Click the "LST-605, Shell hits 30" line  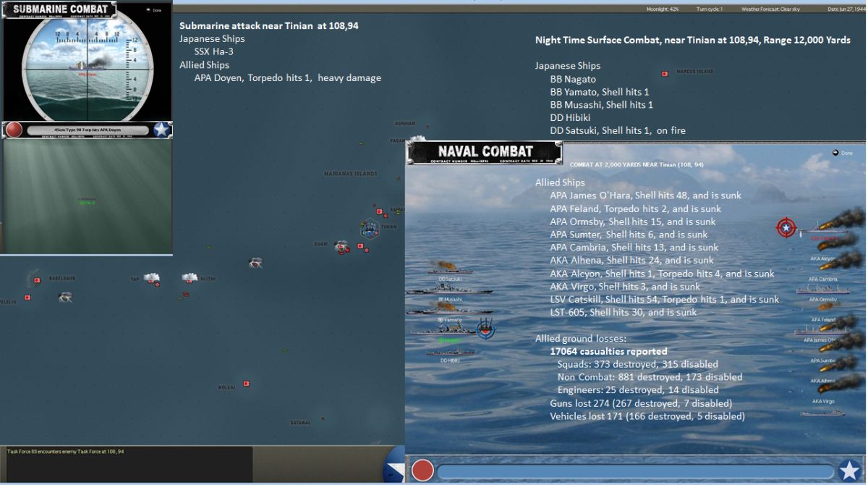[x=624, y=313]
